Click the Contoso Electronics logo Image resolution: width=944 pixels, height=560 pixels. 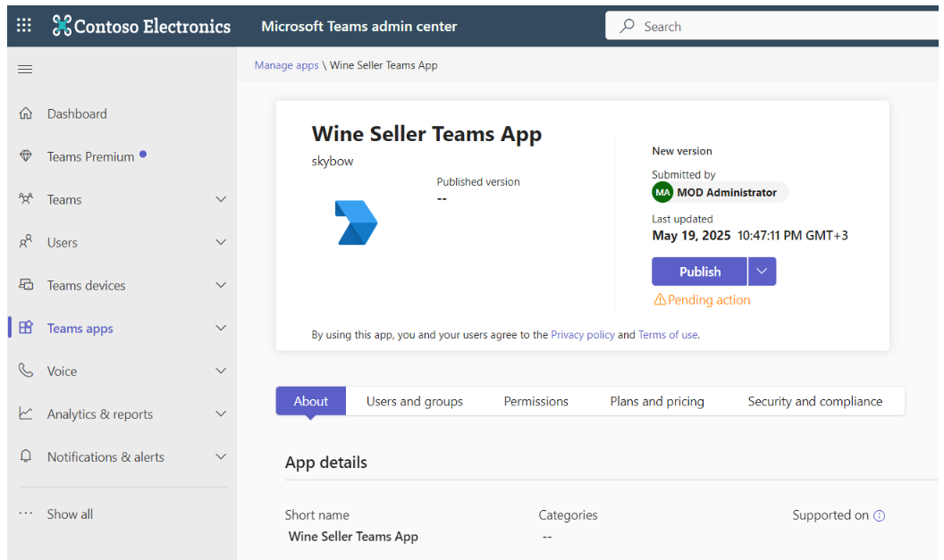141,26
